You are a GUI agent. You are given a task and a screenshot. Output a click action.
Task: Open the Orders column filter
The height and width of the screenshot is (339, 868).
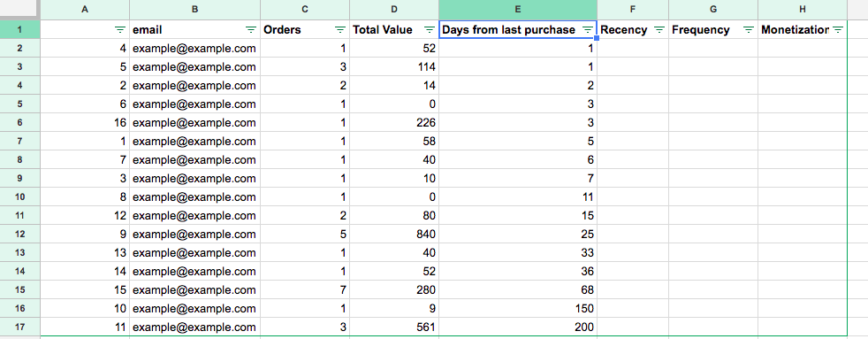click(340, 30)
